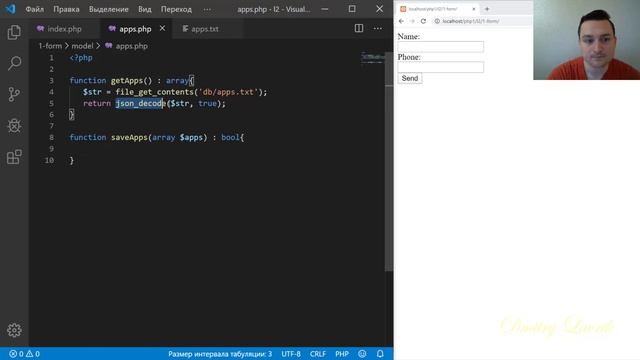This screenshot has height=360, width=640.
Task: Click the Phone input field in browser
Action: click(x=441, y=67)
